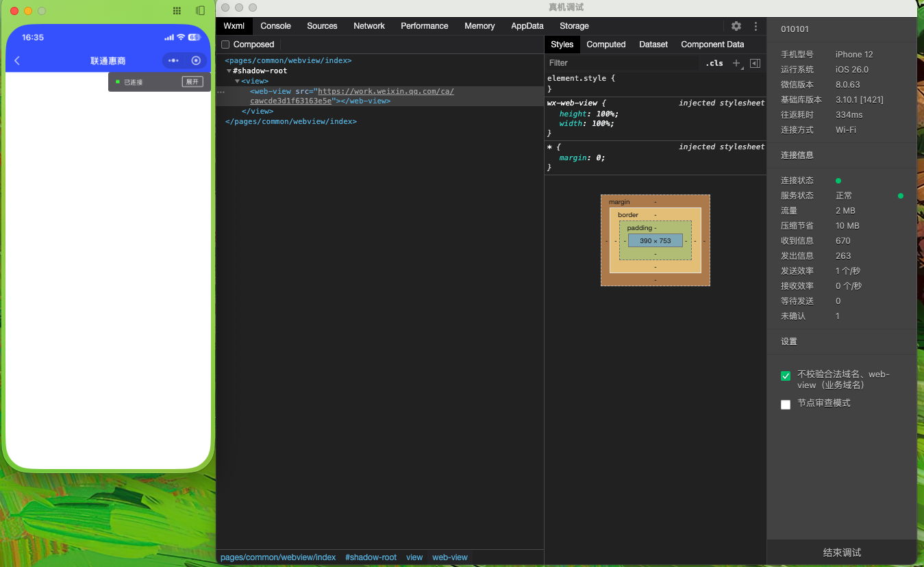This screenshot has height=567, width=924.
Task: Open the Computed styles tab
Action: click(x=605, y=45)
